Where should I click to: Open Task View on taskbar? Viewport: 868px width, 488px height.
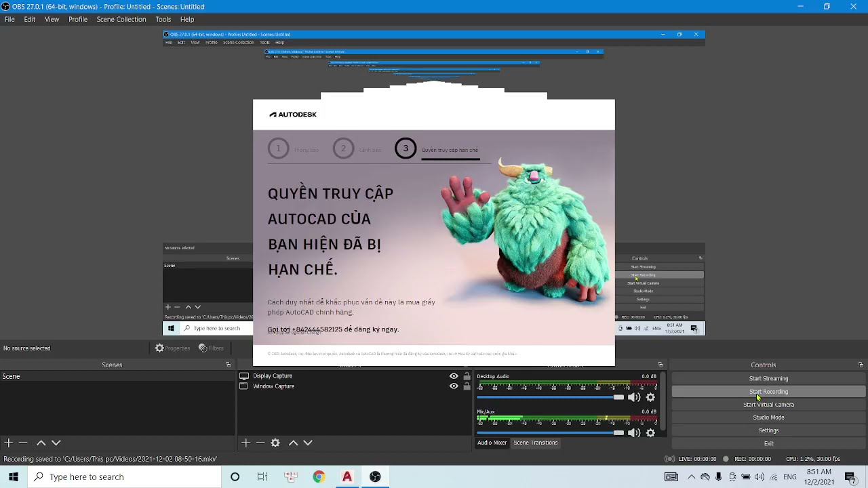(262, 476)
